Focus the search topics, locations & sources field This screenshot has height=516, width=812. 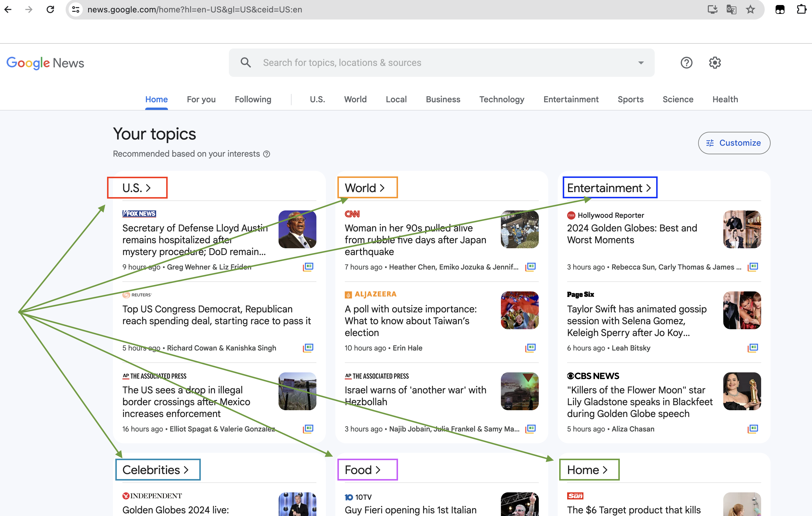(x=441, y=63)
